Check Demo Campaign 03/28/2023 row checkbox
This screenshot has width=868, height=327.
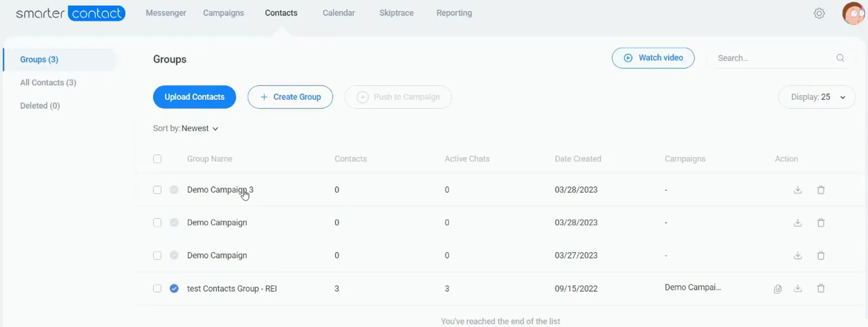(x=157, y=223)
